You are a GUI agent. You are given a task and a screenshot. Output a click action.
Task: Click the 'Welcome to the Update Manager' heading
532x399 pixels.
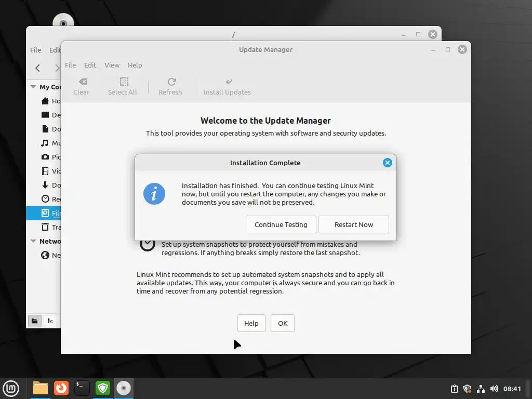click(x=265, y=121)
